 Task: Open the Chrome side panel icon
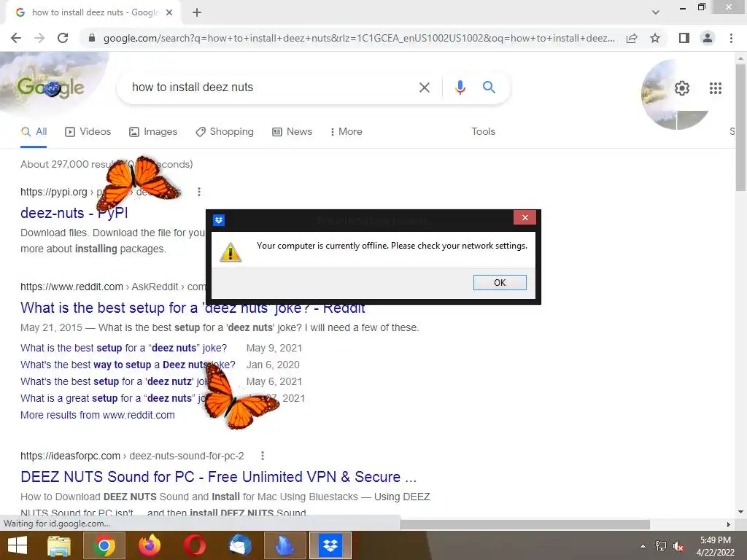684,38
